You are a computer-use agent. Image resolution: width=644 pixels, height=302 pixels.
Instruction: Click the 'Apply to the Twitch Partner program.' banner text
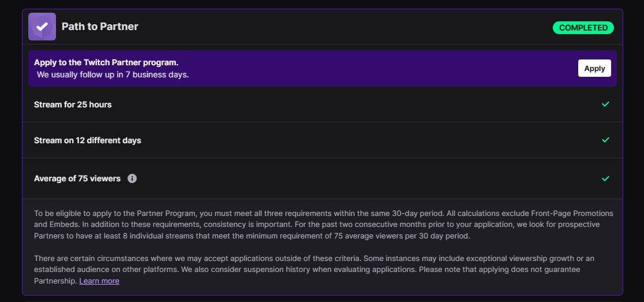106,63
